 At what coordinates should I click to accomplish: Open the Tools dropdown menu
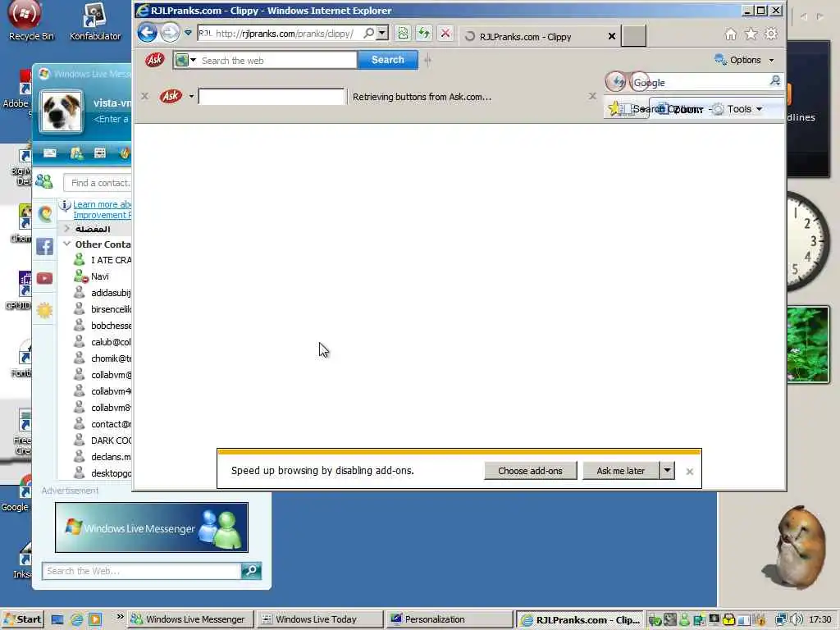click(x=738, y=109)
